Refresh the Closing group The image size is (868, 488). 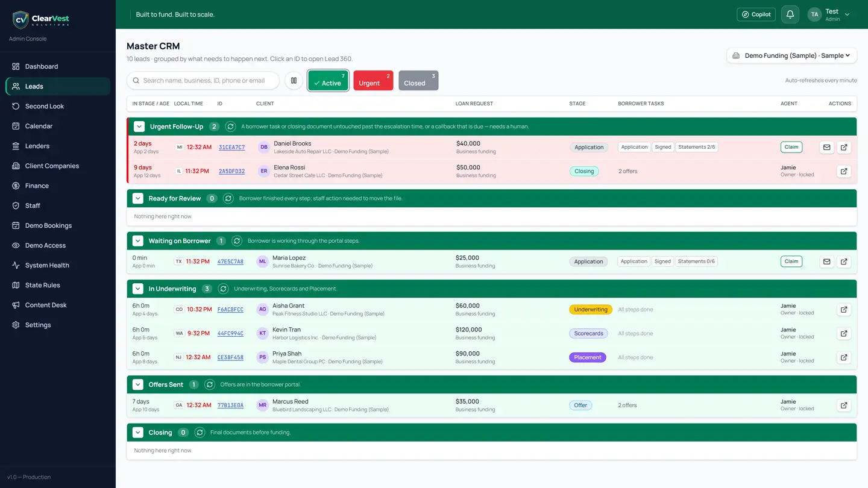(200, 433)
